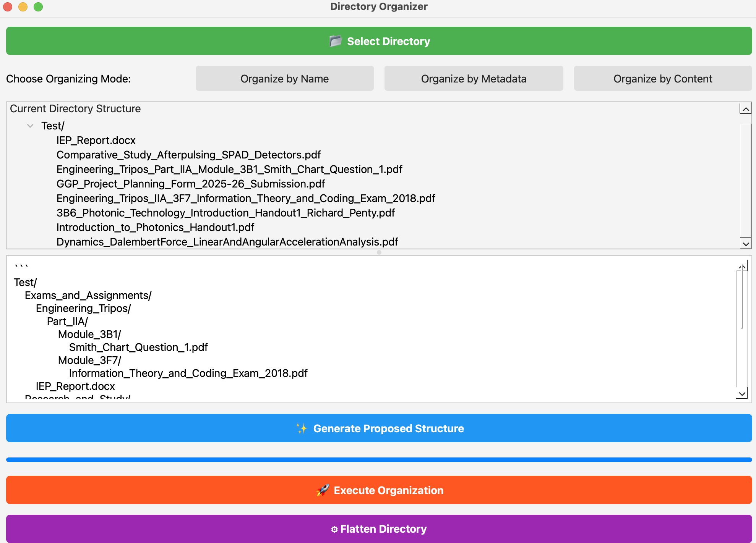Viewport: 756px width, 543px height.
Task: Choose Organize by Name mode
Action: (284, 79)
